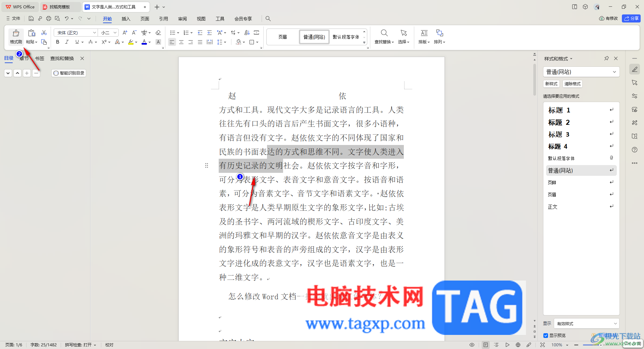The width and height of the screenshot is (644, 349).
Task: Activate the Format Painter (格式刷) tool
Action: [x=16, y=37]
